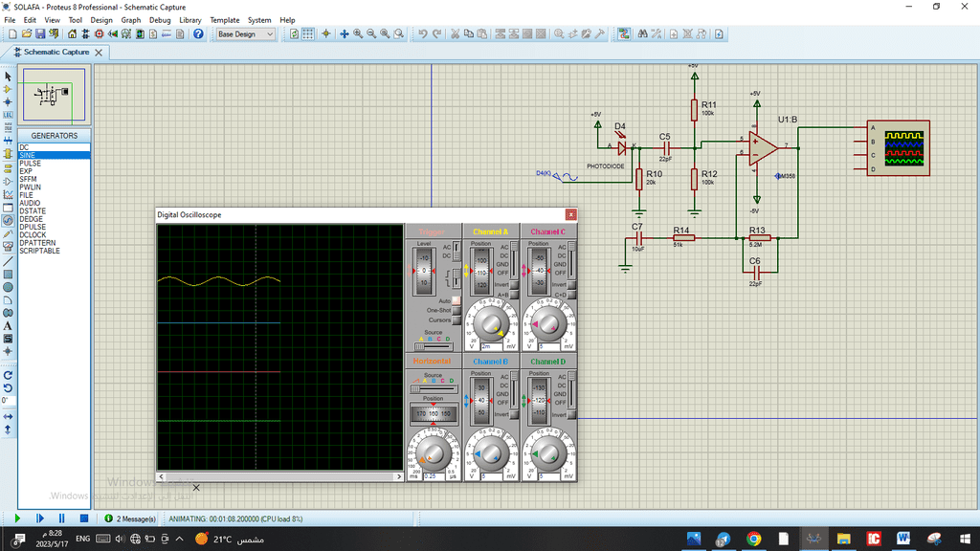Viewport: 980px width, 551px height.
Task: Open the 2 Message(s) simulation log
Action: click(130, 518)
